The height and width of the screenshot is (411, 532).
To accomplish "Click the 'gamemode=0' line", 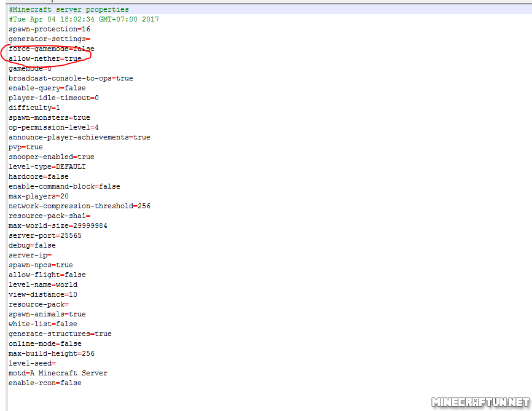I will (x=30, y=69).
